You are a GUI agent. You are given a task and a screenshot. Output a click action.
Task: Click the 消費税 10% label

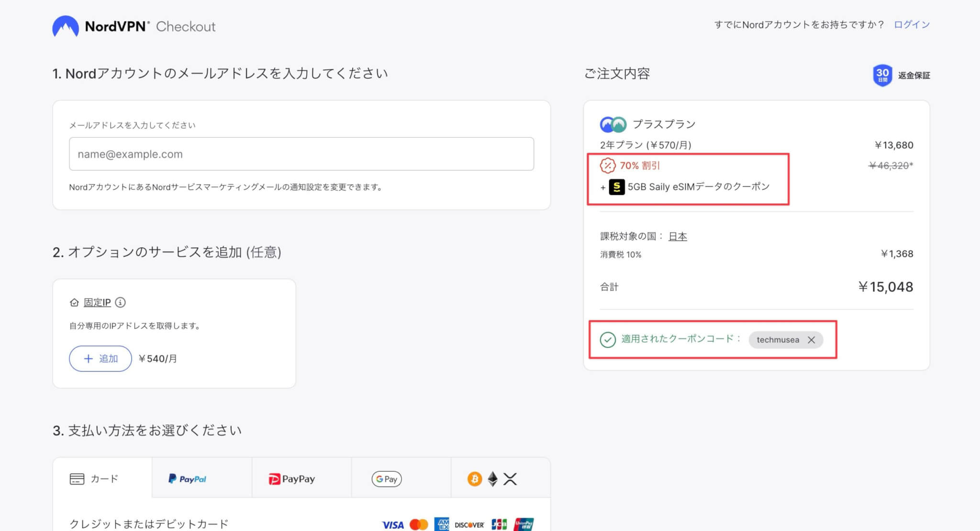(621, 254)
